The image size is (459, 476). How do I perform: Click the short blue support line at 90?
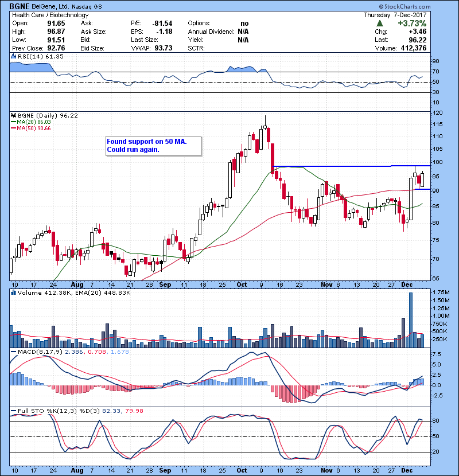422,189
